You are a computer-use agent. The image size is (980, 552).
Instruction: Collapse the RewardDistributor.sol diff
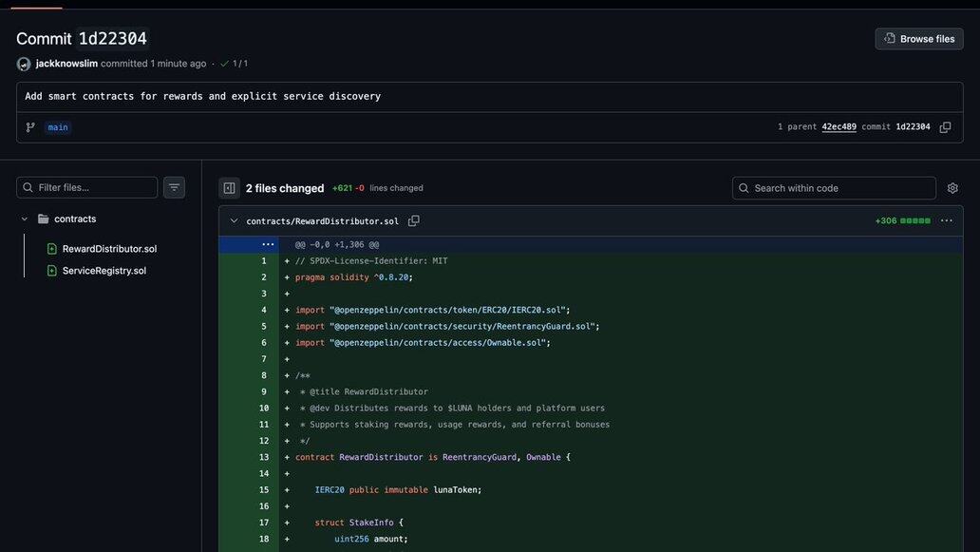[x=235, y=221]
